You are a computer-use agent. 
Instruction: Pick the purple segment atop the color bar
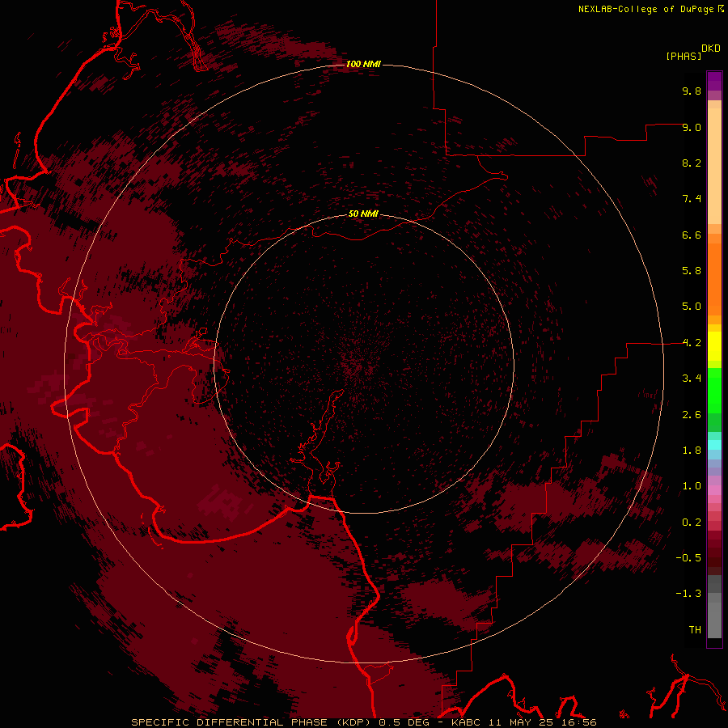coord(714,81)
